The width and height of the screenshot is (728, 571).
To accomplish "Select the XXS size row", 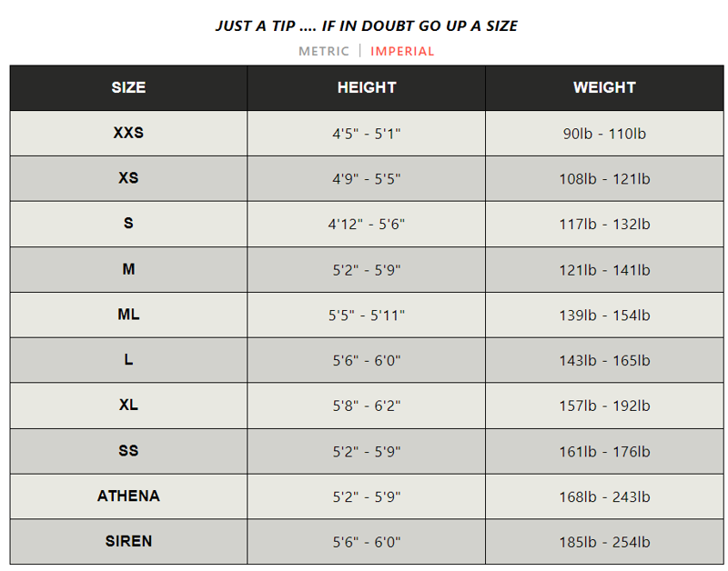I will coord(127,133).
